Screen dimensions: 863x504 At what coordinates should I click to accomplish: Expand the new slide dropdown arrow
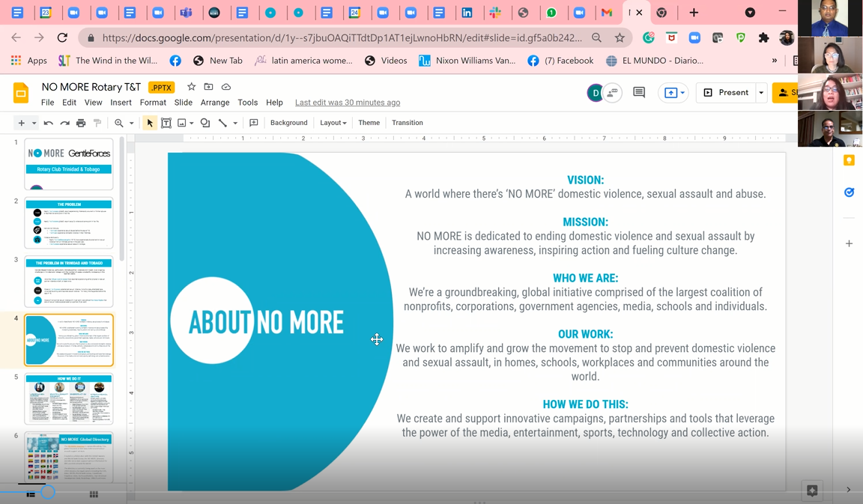34,123
